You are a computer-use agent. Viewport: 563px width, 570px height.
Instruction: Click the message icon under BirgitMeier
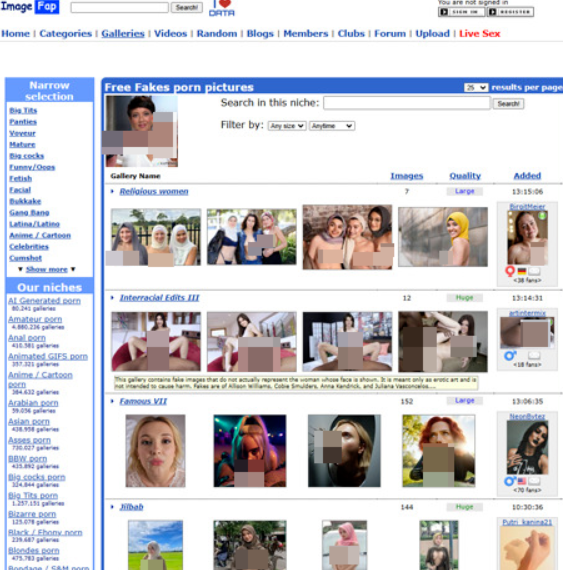[x=534, y=271]
